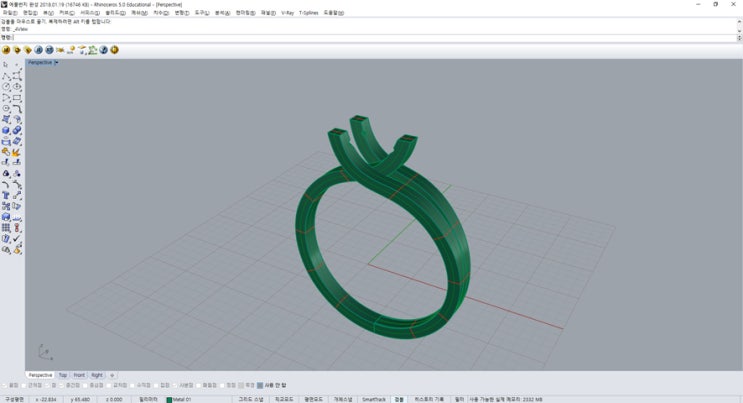Select the control point Curve tool
This screenshot has height=403, width=743.
point(17,76)
